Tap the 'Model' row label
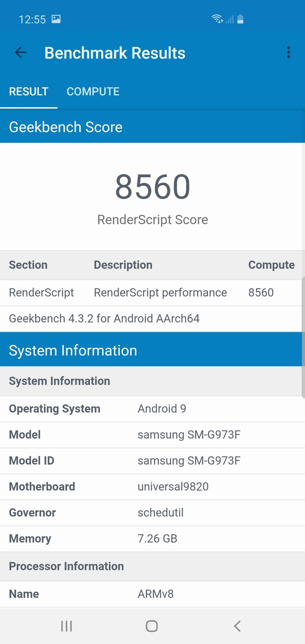305x644 pixels. pyautogui.click(x=25, y=435)
